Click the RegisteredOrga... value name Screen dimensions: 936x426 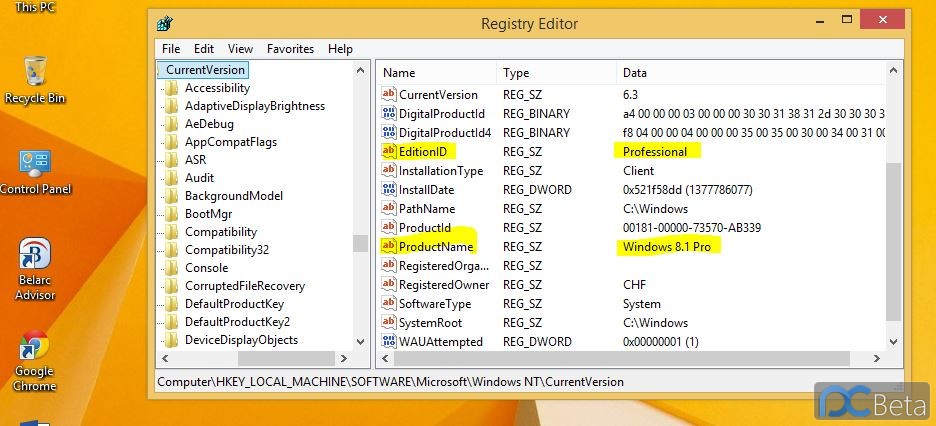(x=444, y=266)
